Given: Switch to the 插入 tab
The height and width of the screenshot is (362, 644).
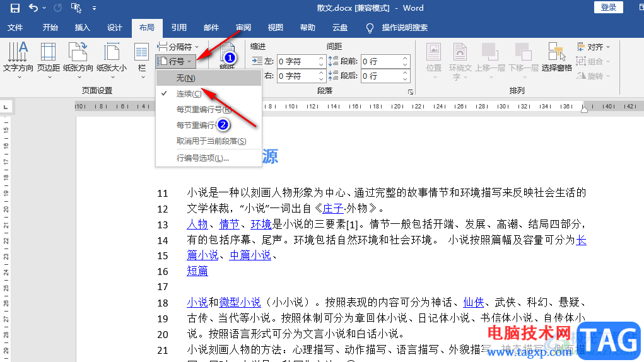Looking at the screenshot, I should point(82,28).
